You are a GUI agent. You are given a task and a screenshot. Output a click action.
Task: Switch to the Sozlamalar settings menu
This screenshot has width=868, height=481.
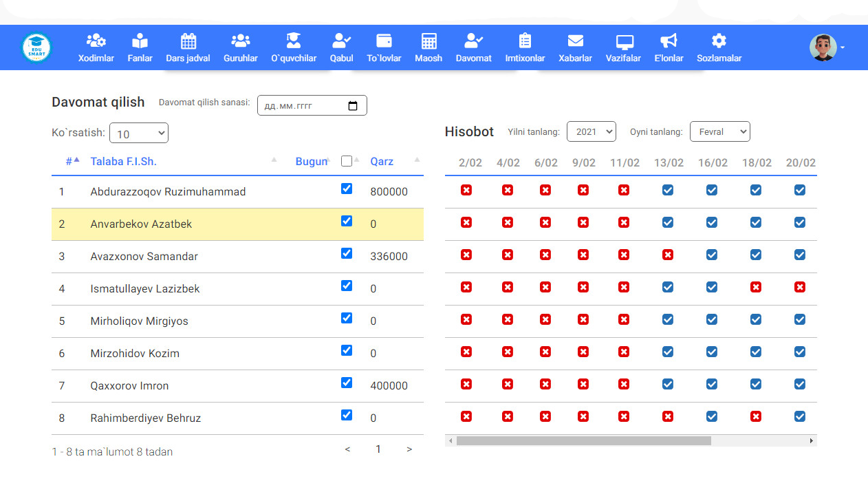(x=719, y=47)
